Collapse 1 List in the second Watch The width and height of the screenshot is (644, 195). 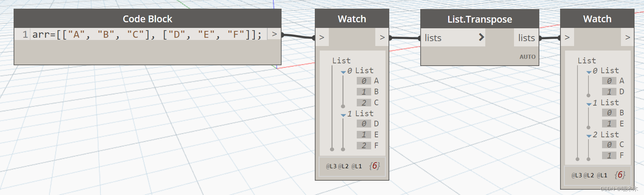(x=589, y=104)
